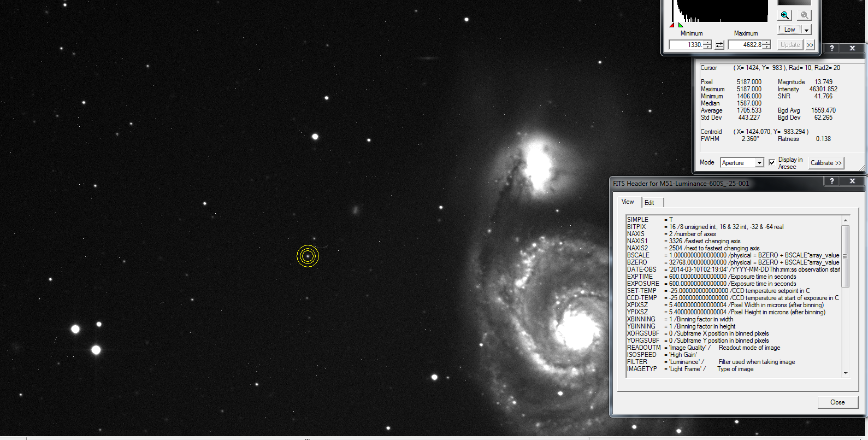Click the Centroid coordinates readout
This screenshot has width=868, height=440.
coord(771,132)
